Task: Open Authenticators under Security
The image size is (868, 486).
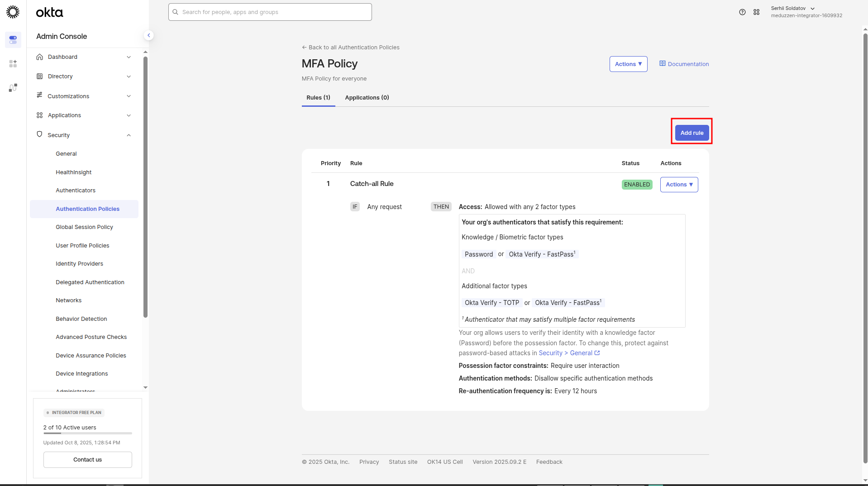Action: 76,191
